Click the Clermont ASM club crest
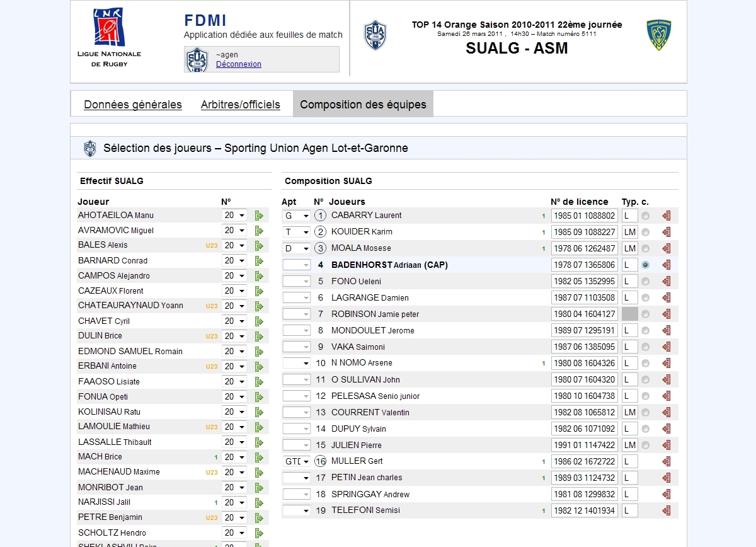Image resolution: width=756 pixels, height=547 pixels. point(658,35)
